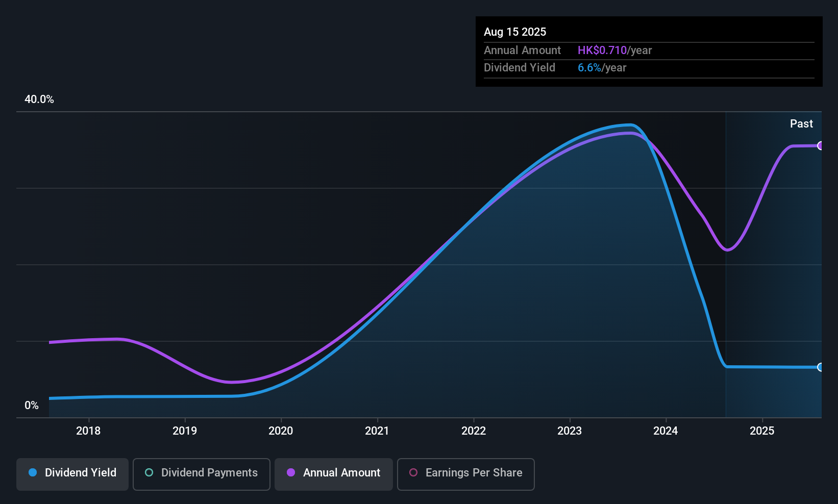Click the Annual Amount legend button
The height and width of the screenshot is (504, 838).
(x=333, y=474)
